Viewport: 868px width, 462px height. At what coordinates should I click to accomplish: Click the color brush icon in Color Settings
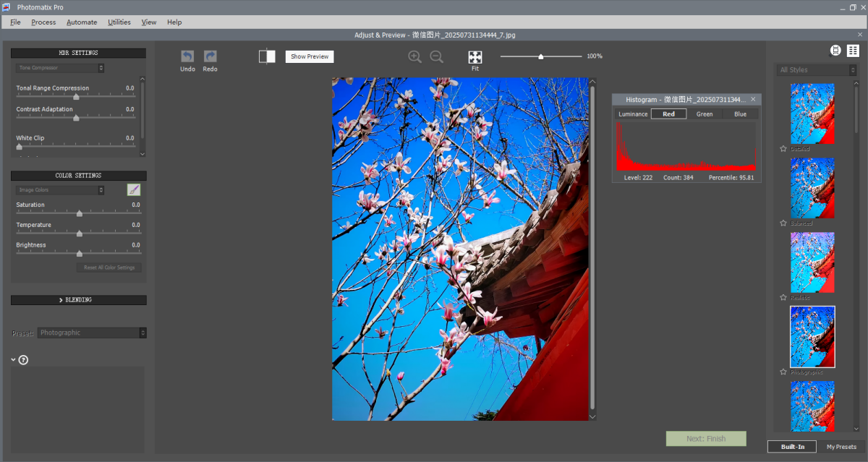tap(134, 190)
